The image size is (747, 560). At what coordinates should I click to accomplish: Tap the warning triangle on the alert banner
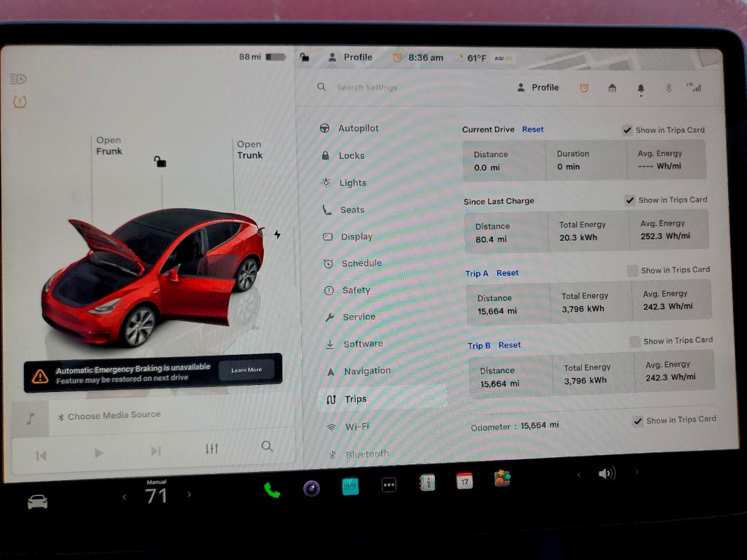click(x=40, y=376)
